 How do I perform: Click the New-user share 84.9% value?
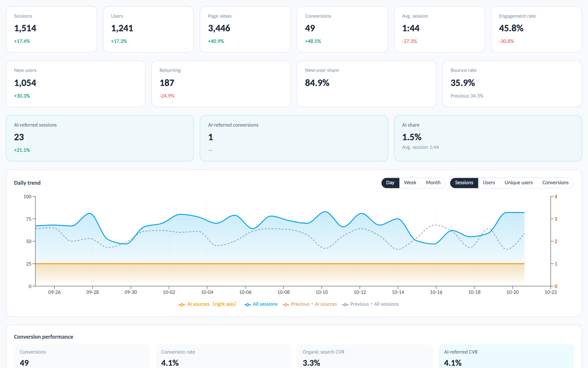pos(317,83)
